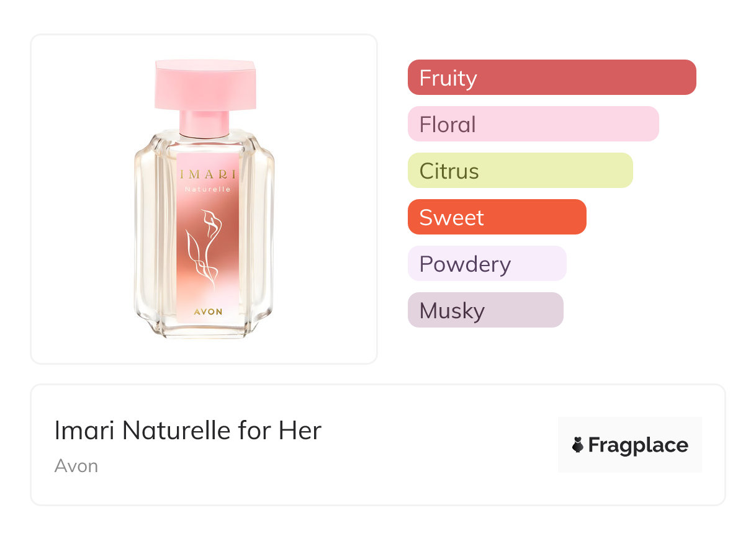
Task: Select the Fruity accord bar
Action: (551, 78)
